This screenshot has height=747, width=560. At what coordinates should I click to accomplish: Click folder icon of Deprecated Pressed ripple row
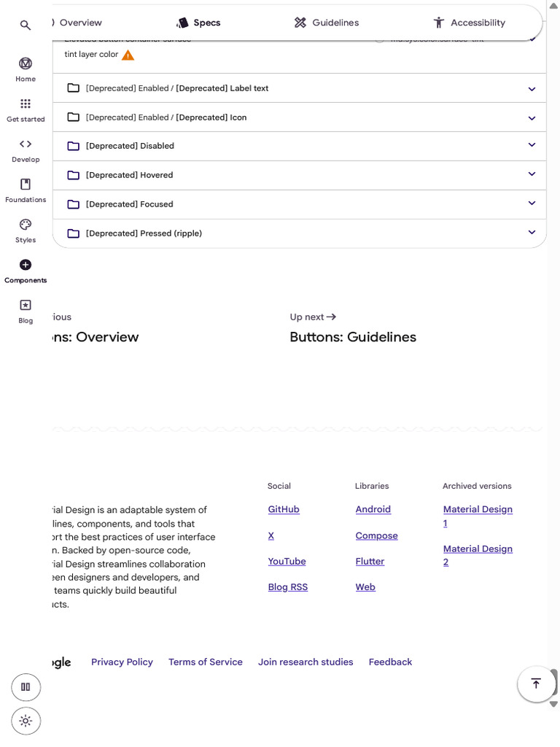pyautogui.click(x=74, y=233)
